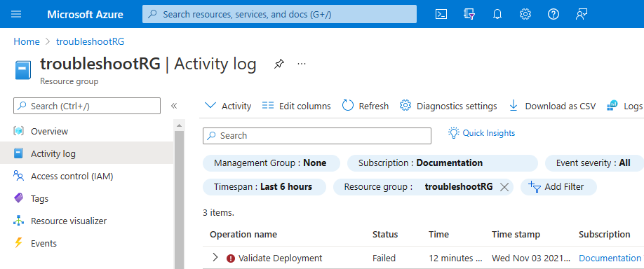Collapse the sidebar with the double chevron

[x=174, y=106]
